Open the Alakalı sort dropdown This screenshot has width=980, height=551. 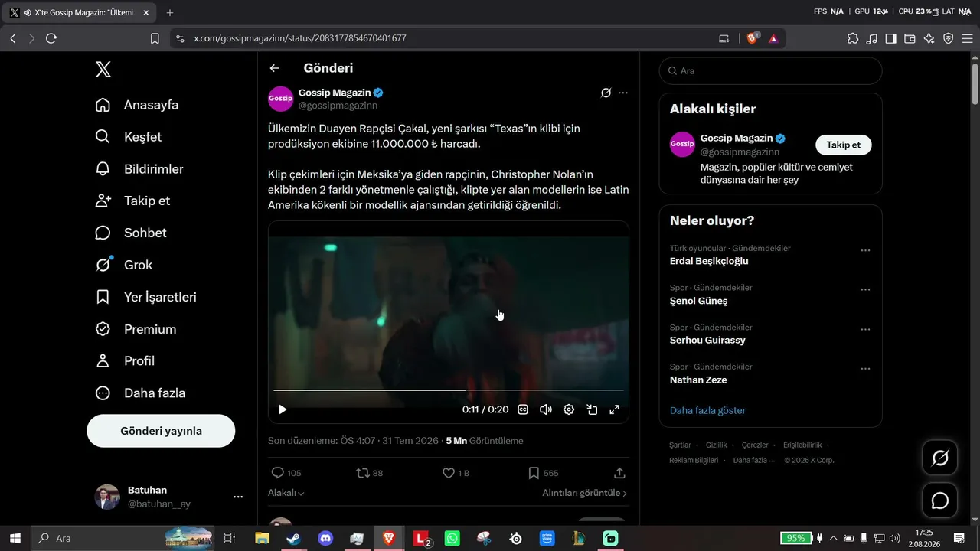click(x=286, y=494)
